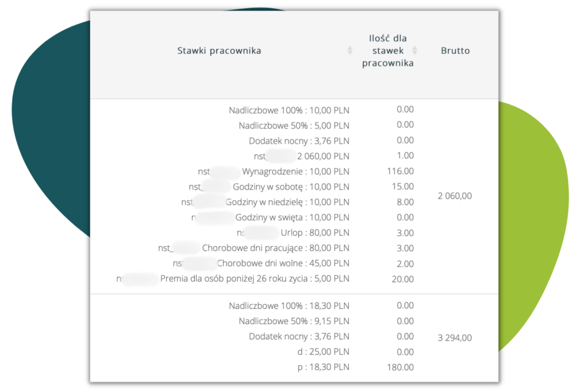This screenshot has height=392, width=588.
Task: Click the Chorobowe dni wolne rate
Action: (x=283, y=265)
